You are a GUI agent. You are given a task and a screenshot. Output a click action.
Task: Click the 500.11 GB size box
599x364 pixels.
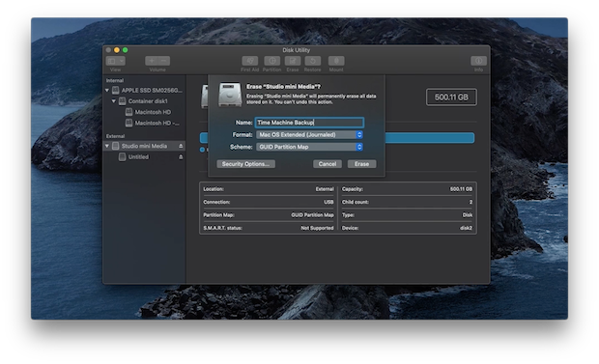click(451, 98)
